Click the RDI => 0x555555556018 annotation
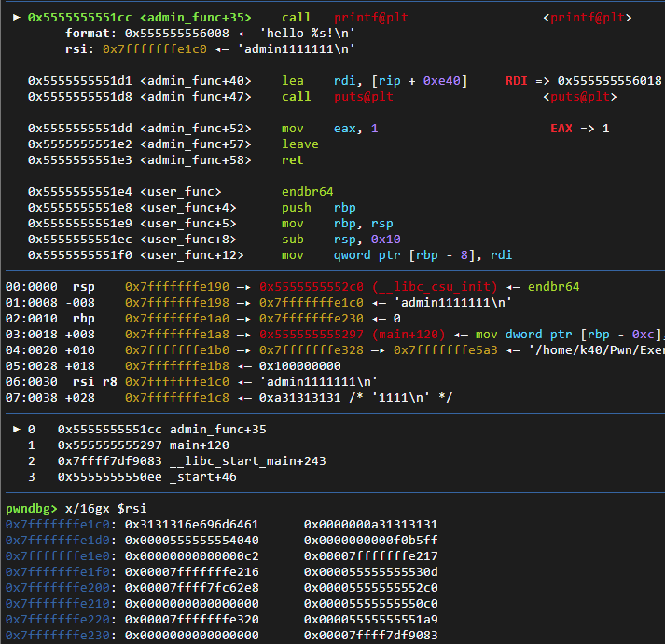The height and width of the screenshot is (644, 665). click(x=583, y=81)
